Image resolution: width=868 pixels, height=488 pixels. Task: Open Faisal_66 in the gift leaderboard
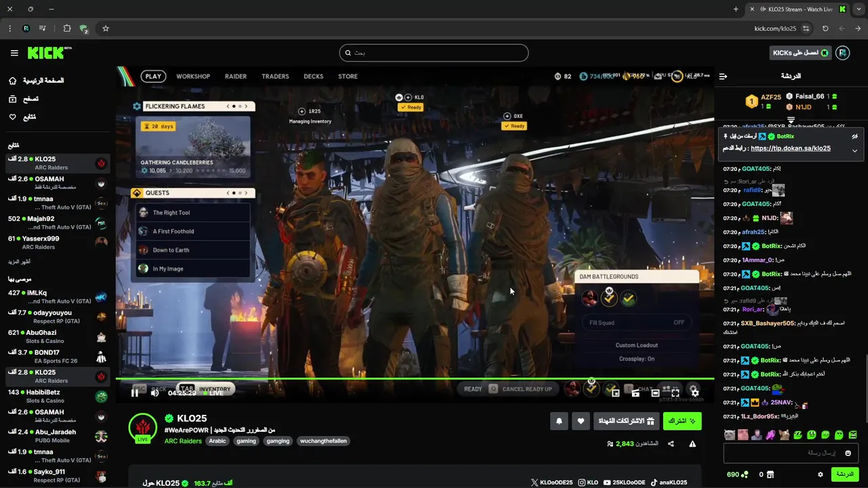click(x=811, y=96)
